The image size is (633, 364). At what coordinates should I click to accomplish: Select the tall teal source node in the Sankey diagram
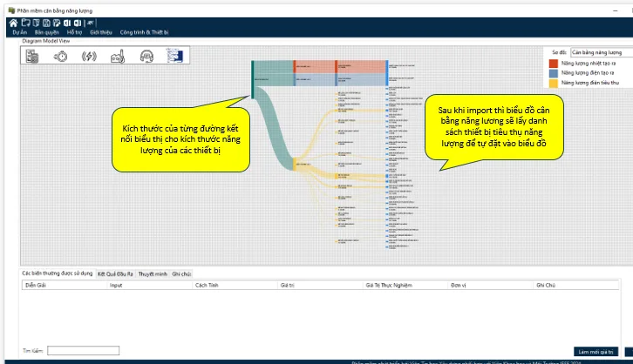coord(253,79)
